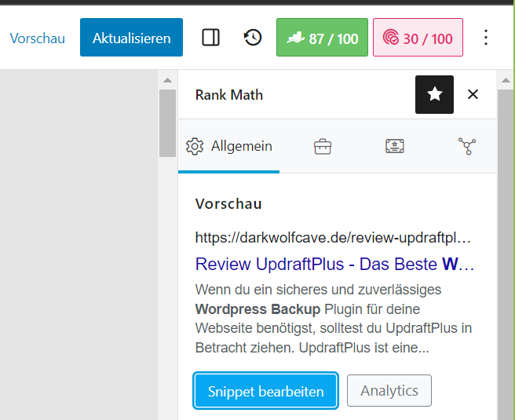Click the sidebar scrollbar up arrow
The width and height of the screenshot is (515, 420).
506,80
